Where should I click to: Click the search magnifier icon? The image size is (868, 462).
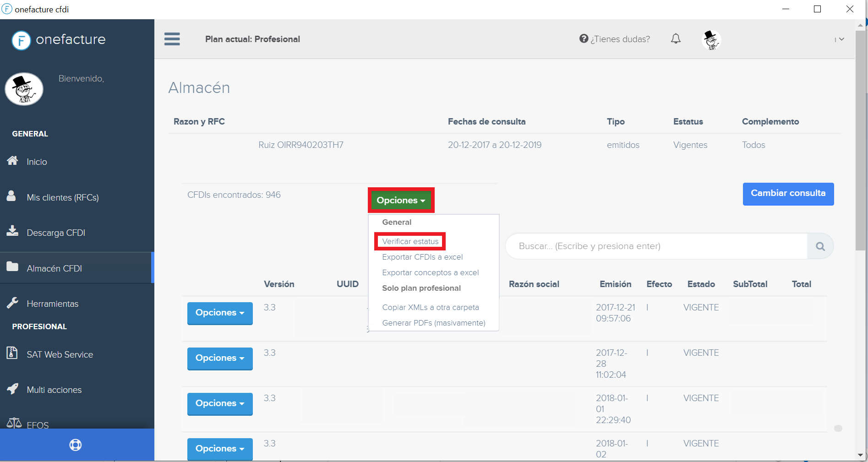point(820,246)
